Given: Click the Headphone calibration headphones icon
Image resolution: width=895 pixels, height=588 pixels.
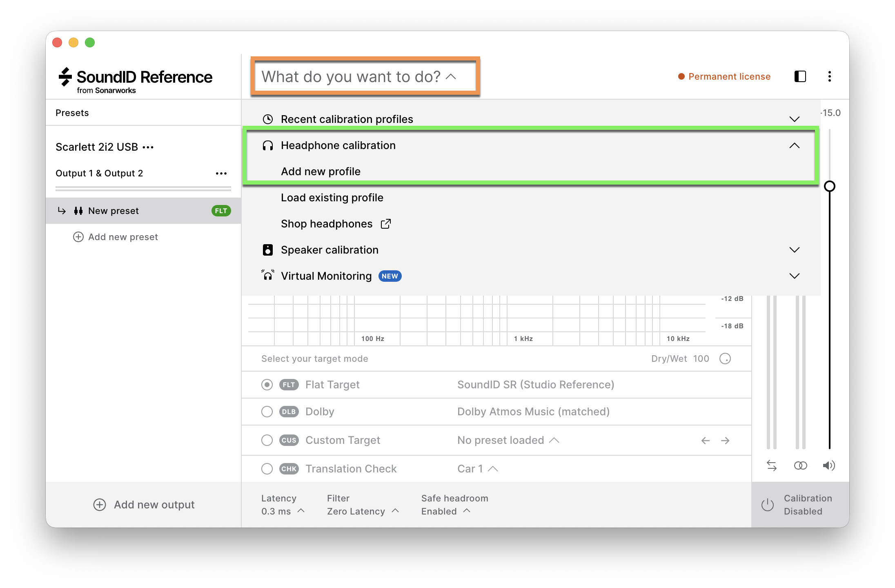Looking at the screenshot, I should [268, 145].
